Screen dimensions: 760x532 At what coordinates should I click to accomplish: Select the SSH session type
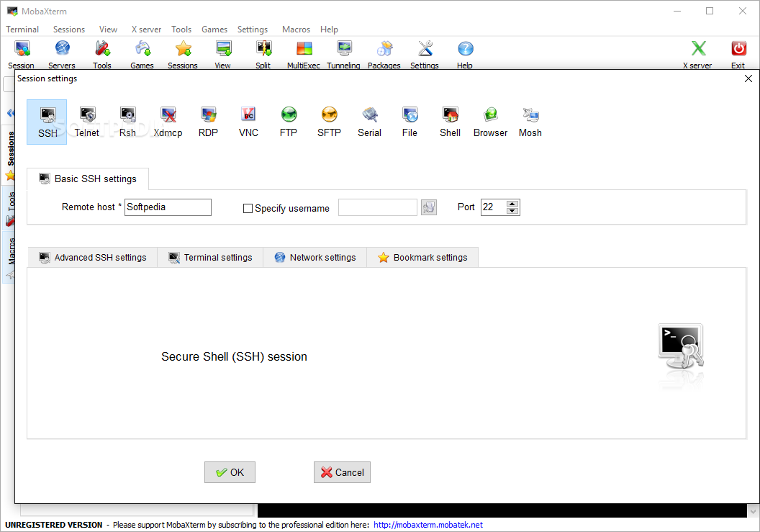(x=47, y=122)
